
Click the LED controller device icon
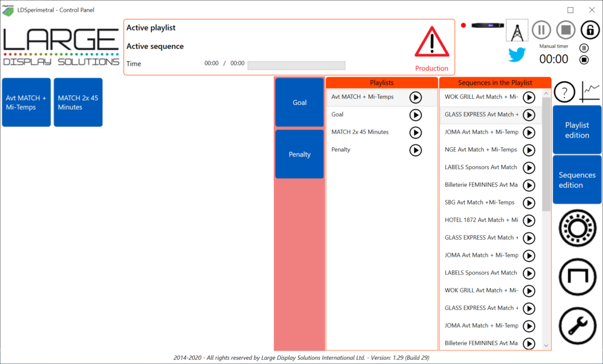pyautogui.click(x=486, y=25)
